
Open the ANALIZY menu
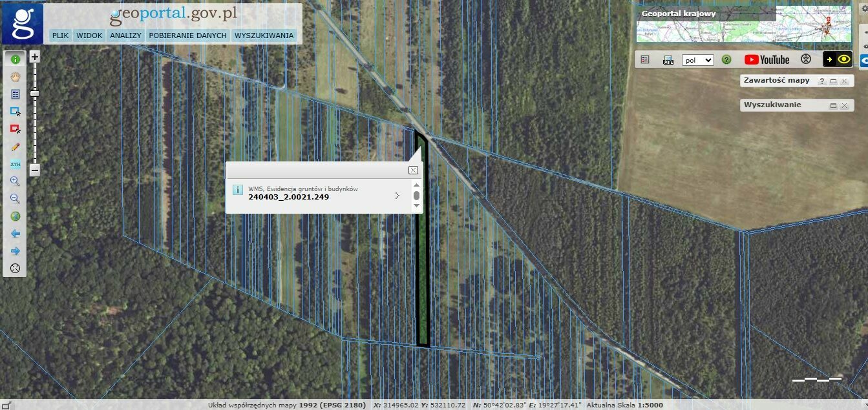tap(125, 36)
